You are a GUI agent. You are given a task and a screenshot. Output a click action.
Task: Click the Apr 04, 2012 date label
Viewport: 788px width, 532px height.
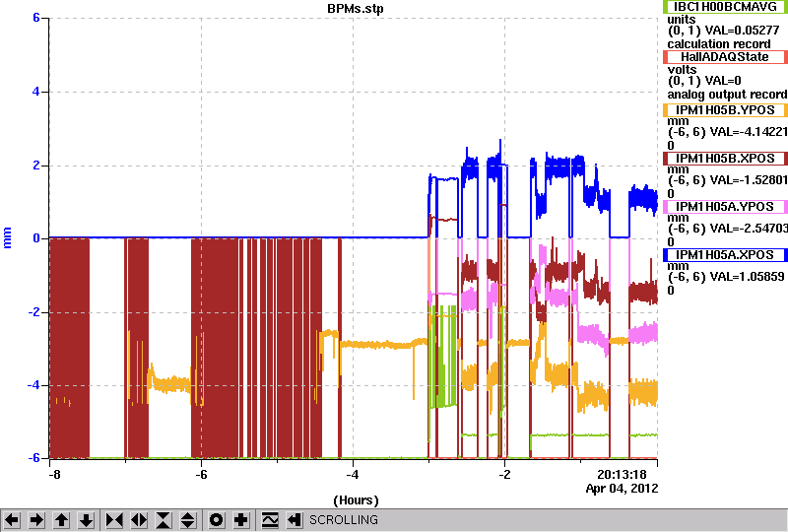(623, 489)
